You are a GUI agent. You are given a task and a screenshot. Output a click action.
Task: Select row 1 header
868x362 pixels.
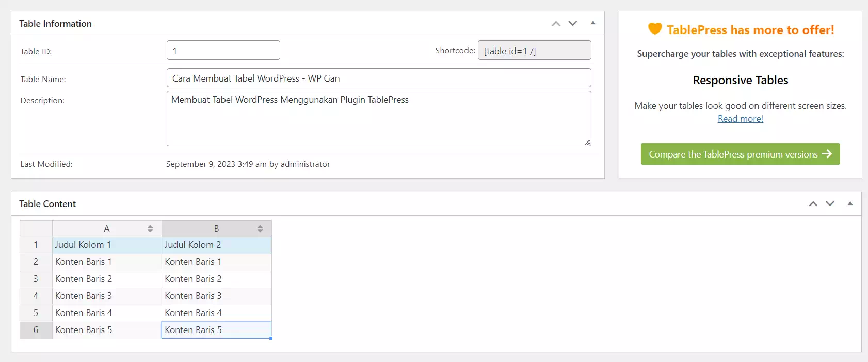pos(36,245)
